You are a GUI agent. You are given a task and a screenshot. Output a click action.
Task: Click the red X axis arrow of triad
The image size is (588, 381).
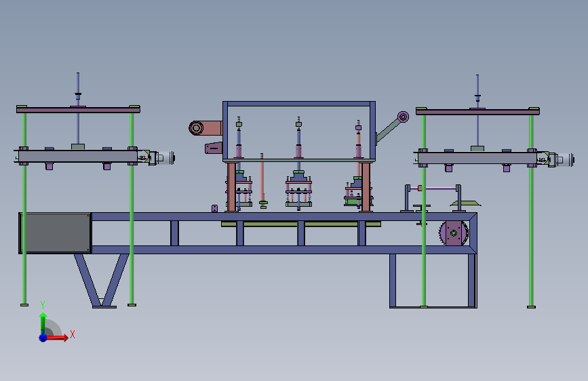tap(56, 338)
